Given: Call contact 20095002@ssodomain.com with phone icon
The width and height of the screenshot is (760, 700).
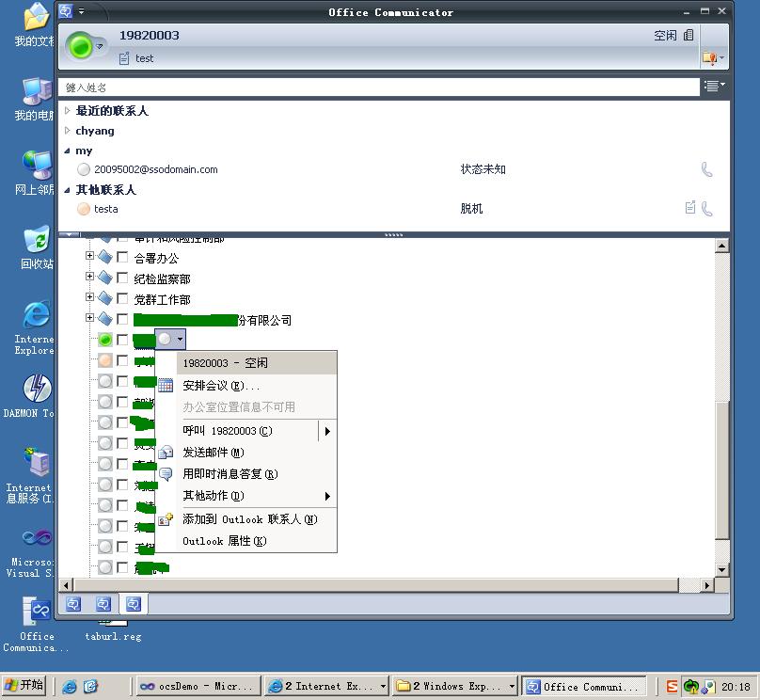Looking at the screenshot, I should click(x=706, y=169).
